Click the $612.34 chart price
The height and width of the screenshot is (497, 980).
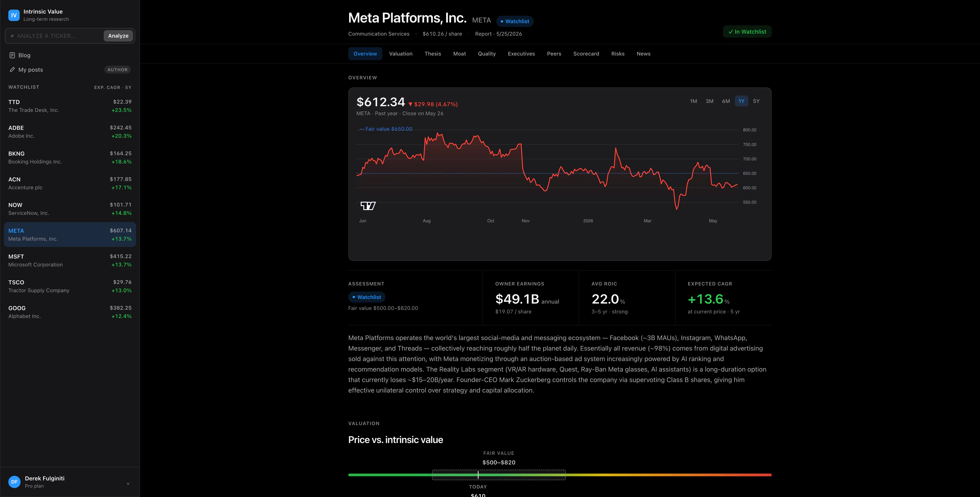[x=381, y=102]
